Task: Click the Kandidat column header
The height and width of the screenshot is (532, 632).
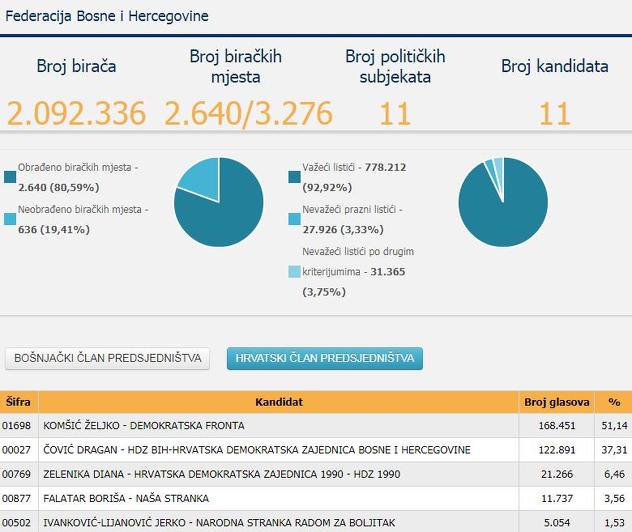Action: 277,402
